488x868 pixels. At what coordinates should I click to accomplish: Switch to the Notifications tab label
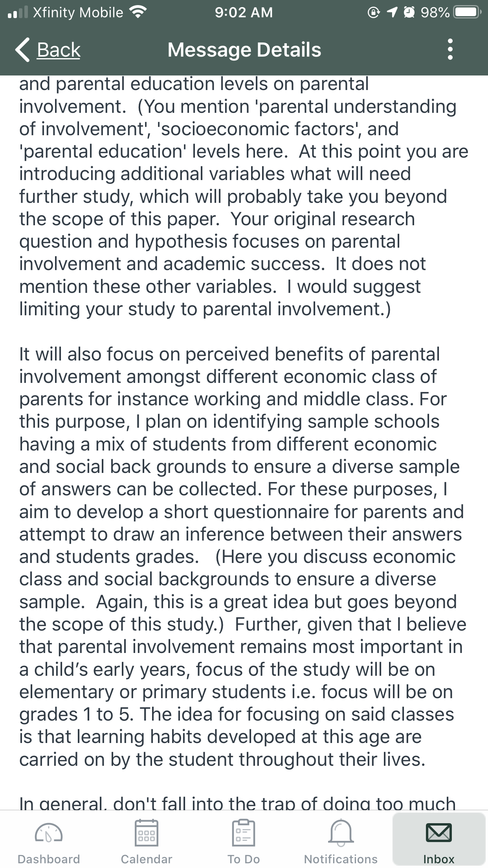(341, 859)
